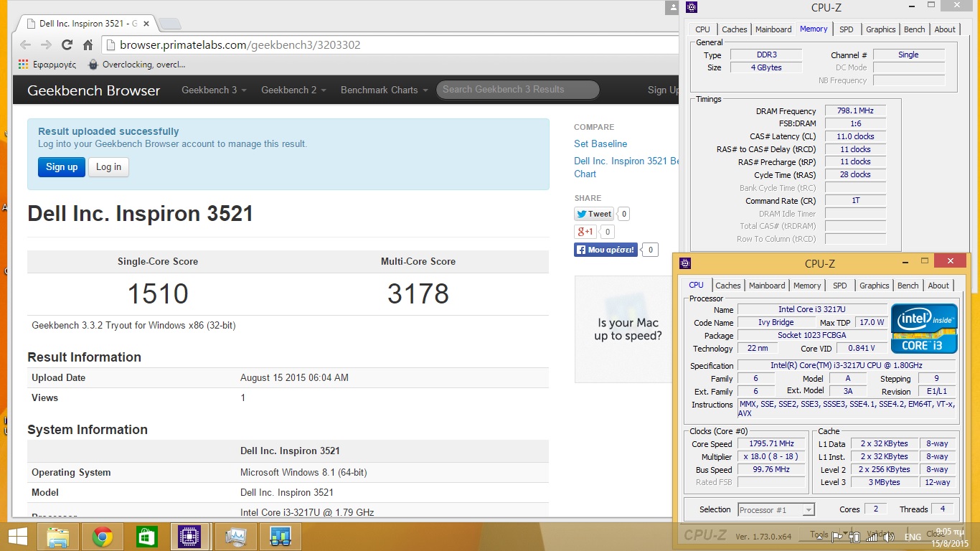Click the CPU-Z memory window title icon
The image size is (980, 551).
point(692,7)
